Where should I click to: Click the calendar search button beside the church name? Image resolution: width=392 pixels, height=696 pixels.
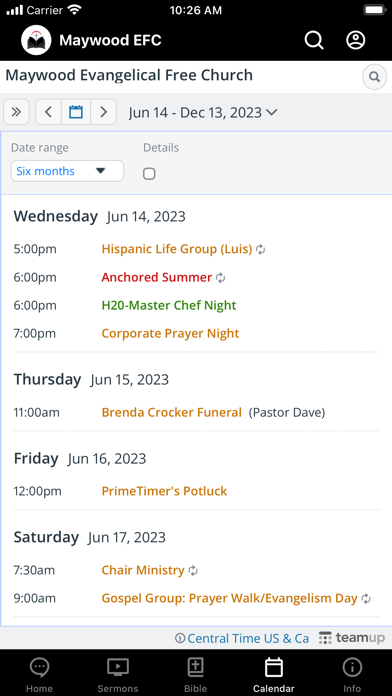[x=375, y=77]
